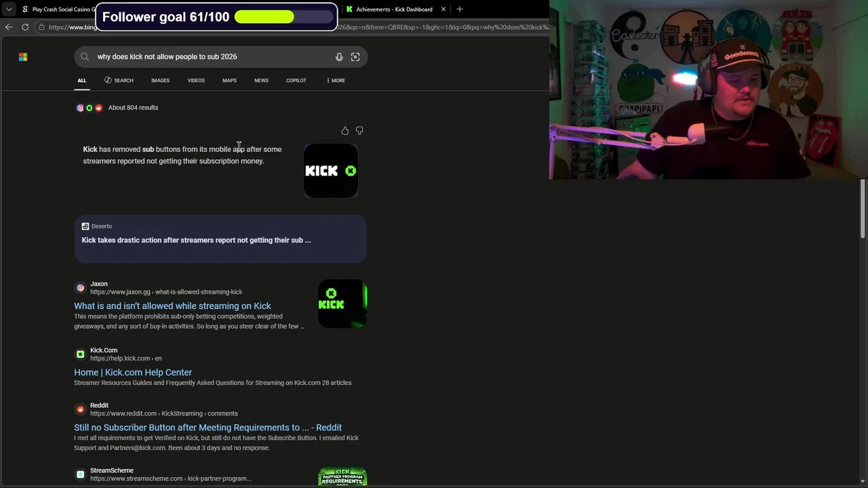Reload the page with refresh icon

(25, 27)
